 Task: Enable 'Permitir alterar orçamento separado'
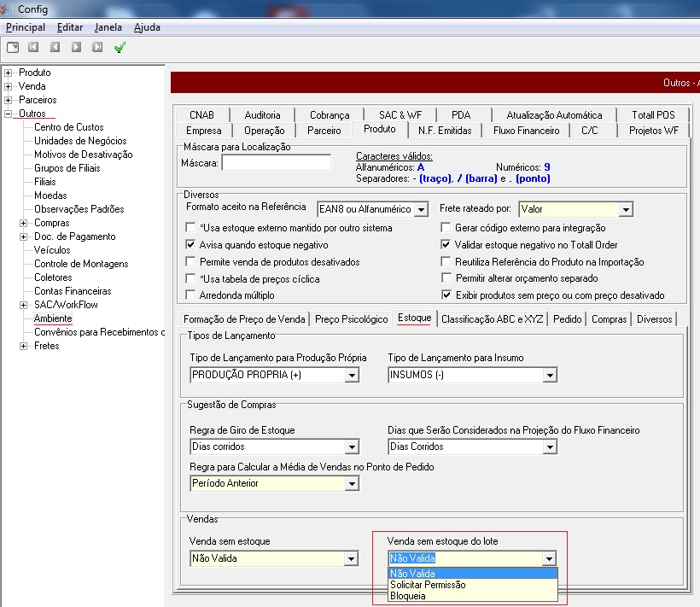(x=446, y=278)
